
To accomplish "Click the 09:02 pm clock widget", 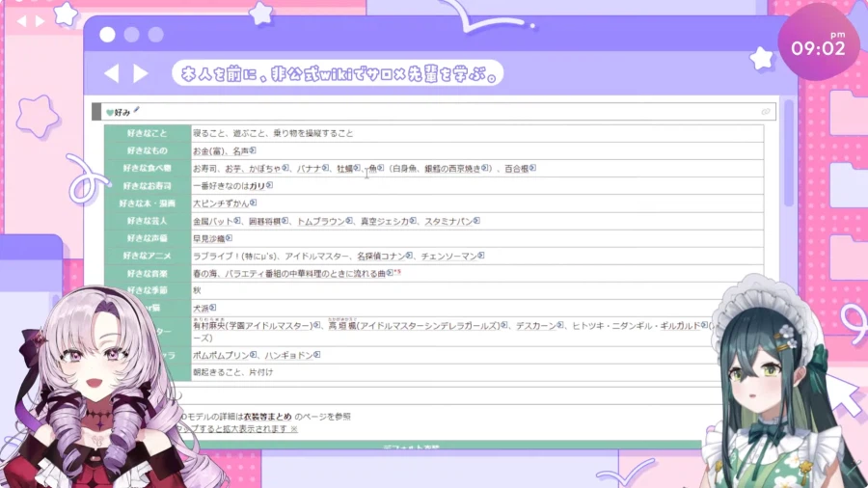I will pyautogui.click(x=819, y=46).
